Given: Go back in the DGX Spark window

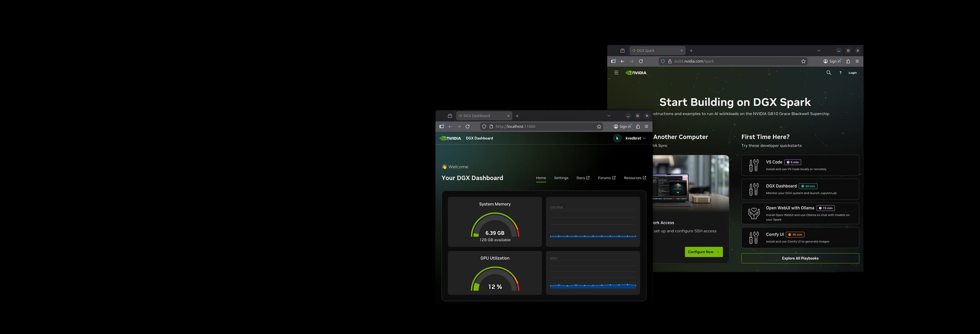Looking at the screenshot, I should [x=622, y=61].
